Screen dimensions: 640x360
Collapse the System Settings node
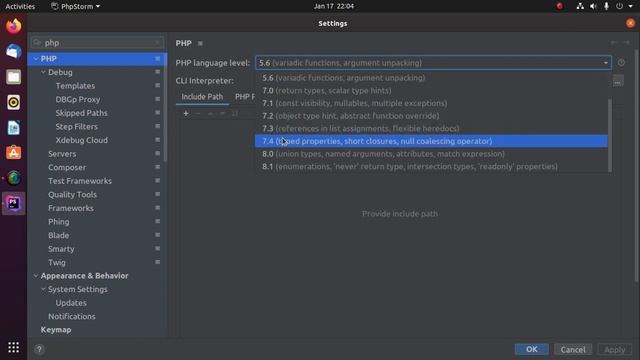43,289
